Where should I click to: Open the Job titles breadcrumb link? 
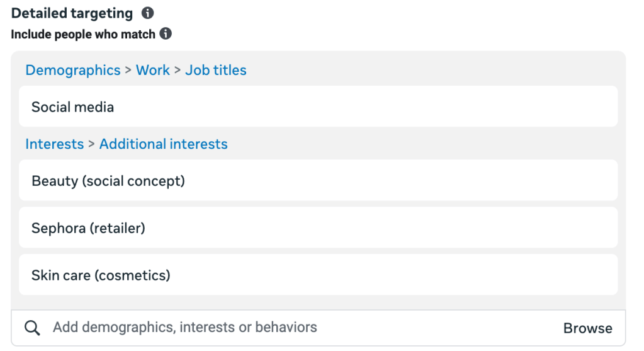pyautogui.click(x=216, y=71)
